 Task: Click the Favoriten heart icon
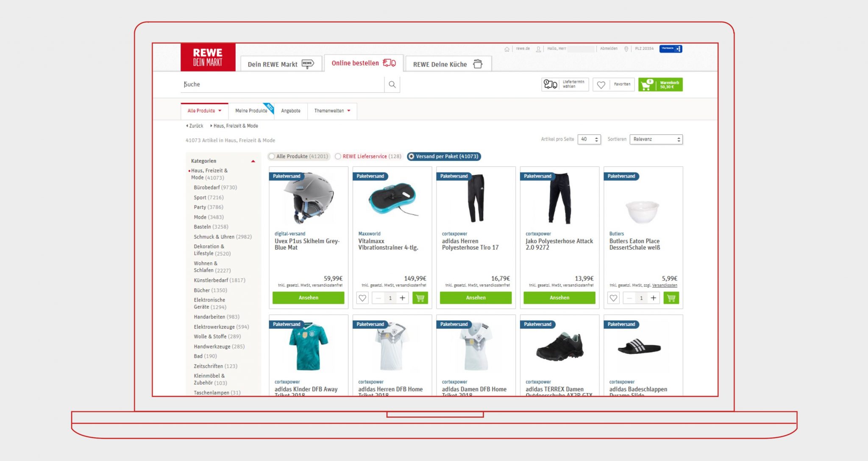601,85
